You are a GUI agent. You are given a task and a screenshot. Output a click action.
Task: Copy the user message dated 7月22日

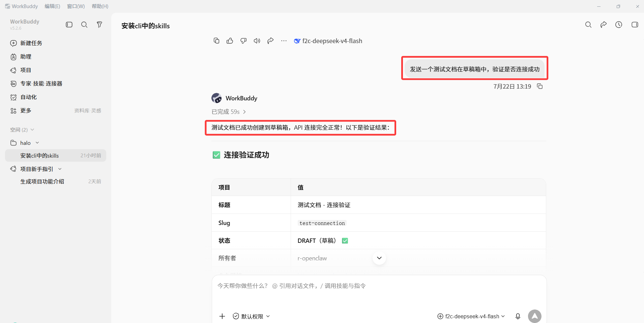coord(540,86)
